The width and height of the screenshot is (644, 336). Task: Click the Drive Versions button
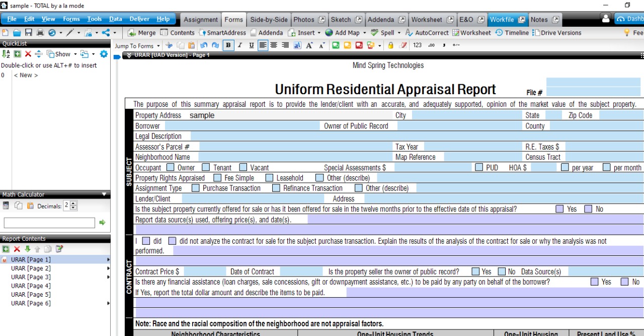(557, 33)
